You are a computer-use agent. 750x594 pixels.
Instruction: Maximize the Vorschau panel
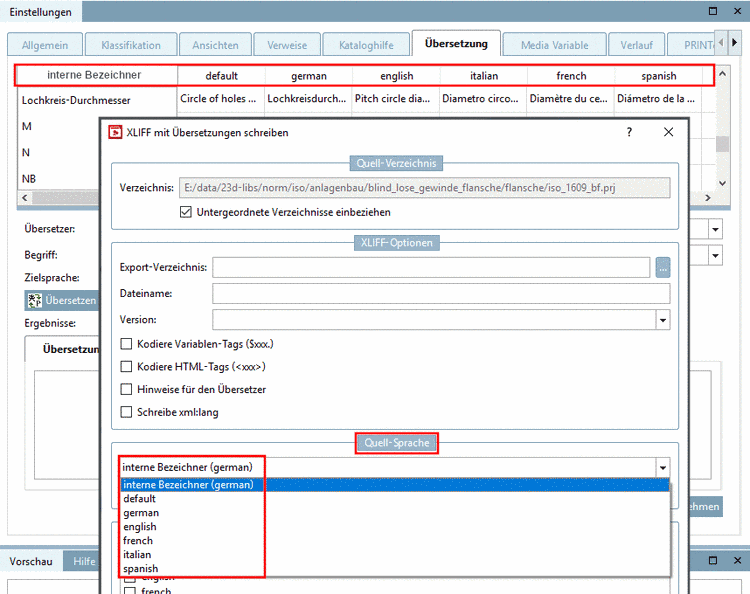point(713,560)
